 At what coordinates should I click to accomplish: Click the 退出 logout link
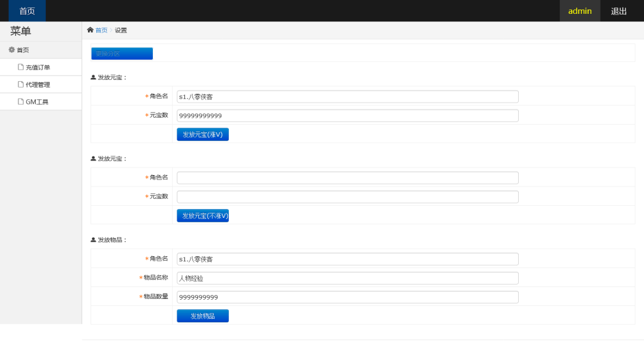[619, 11]
